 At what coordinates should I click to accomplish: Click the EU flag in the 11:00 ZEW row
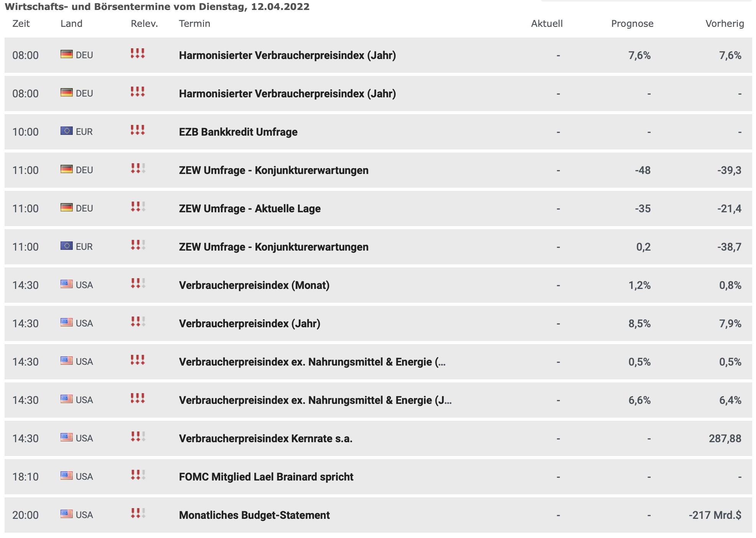66,246
